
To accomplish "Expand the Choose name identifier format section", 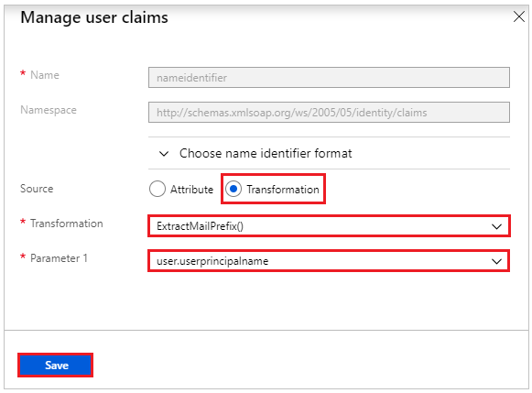I will tap(266, 153).
